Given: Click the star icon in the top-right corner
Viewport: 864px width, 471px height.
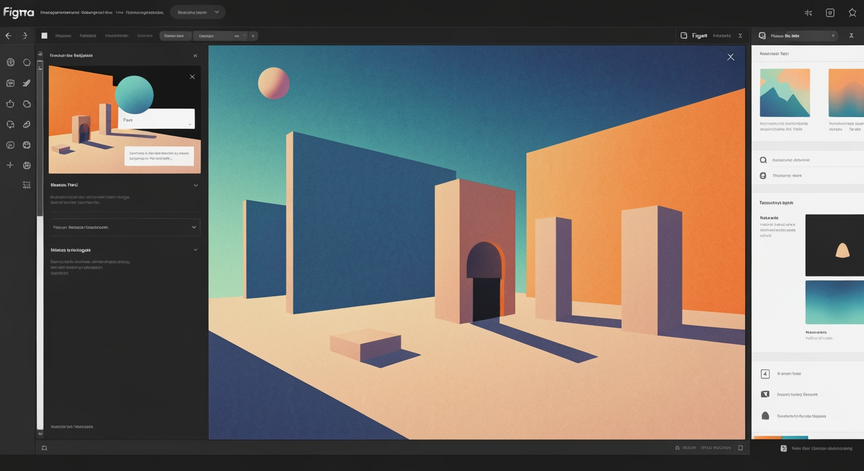Looking at the screenshot, I should (852, 13).
